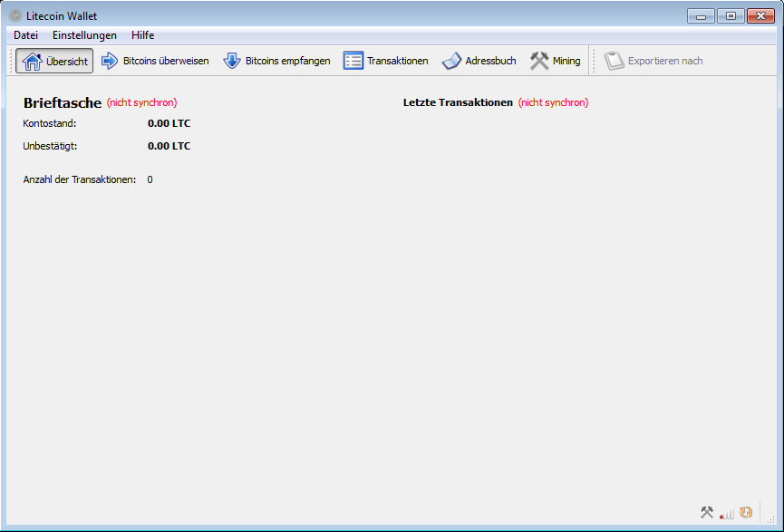
Task: Click nicht synchron warning beside Brieftasche
Action: 141,102
